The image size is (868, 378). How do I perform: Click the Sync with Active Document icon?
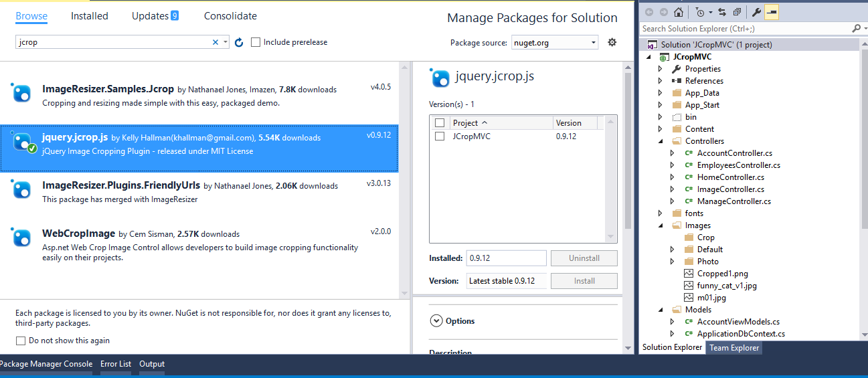(721, 12)
